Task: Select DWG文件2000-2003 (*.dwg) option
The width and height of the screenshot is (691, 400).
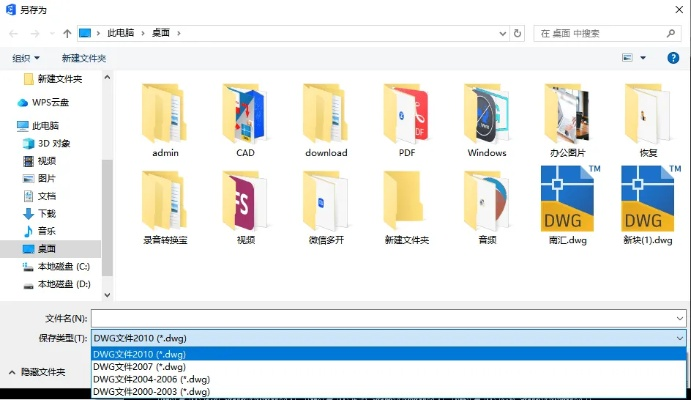Action: point(151,392)
